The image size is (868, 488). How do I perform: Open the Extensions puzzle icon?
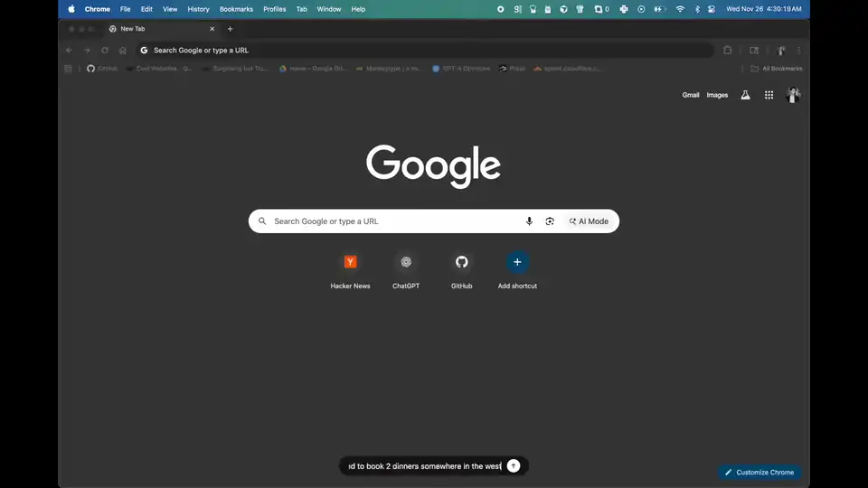pyautogui.click(x=727, y=51)
